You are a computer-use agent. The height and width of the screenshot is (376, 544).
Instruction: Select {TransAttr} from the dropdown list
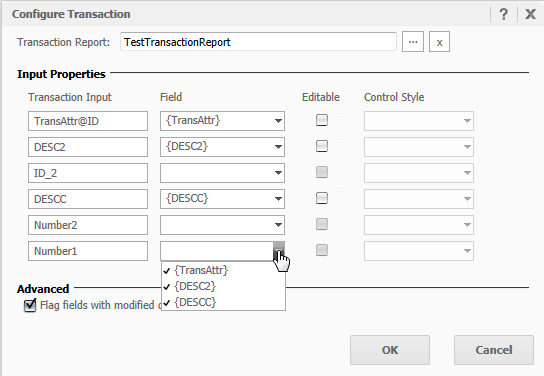[x=223, y=270]
